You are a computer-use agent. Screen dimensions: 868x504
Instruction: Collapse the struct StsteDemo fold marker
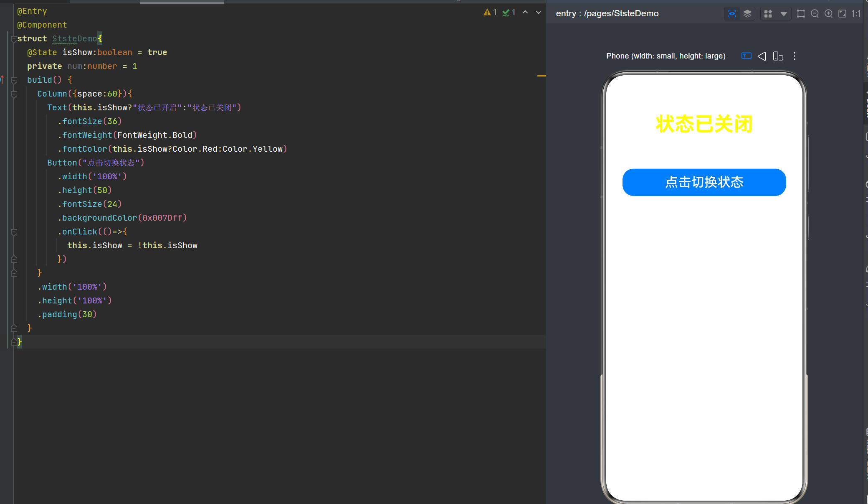pyautogui.click(x=14, y=39)
